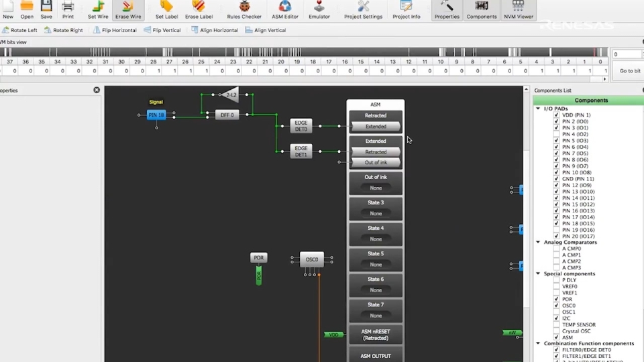Click the ASM OUTPUT block
The width and height of the screenshot is (644, 362).
[x=376, y=355]
